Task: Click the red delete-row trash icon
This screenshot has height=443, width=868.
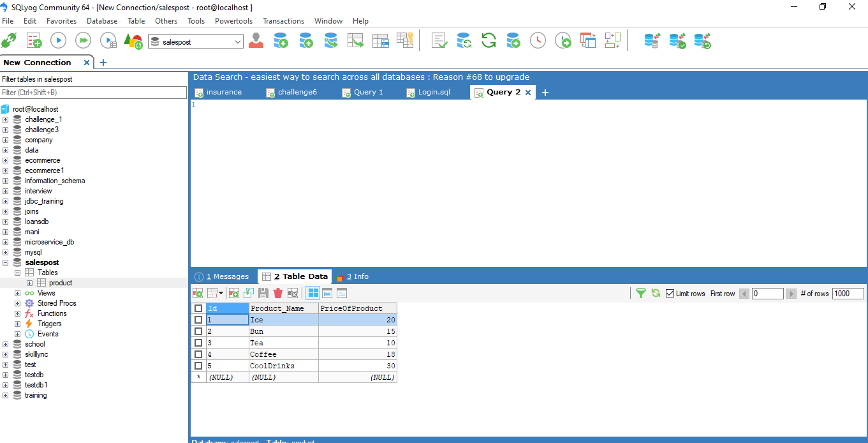Action: [x=277, y=292]
